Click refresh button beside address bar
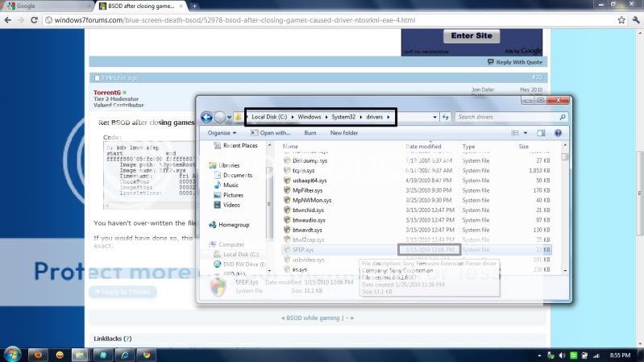The height and width of the screenshot is (362, 644). [x=446, y=117]
